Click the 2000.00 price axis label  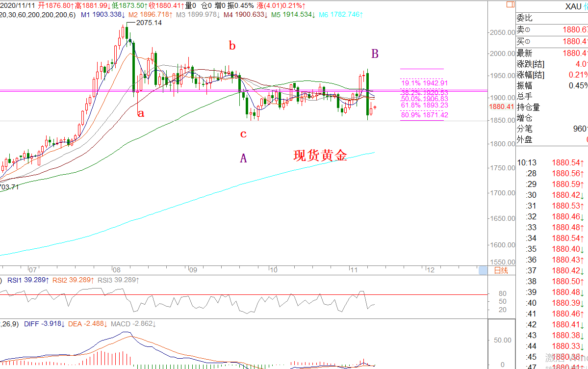coord(503,53)
